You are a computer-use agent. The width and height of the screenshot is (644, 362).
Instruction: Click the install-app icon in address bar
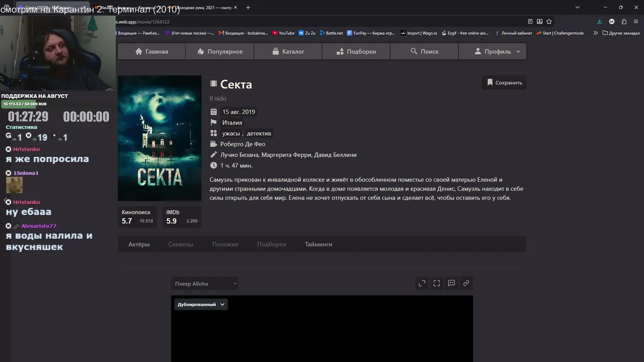[539, 22]
